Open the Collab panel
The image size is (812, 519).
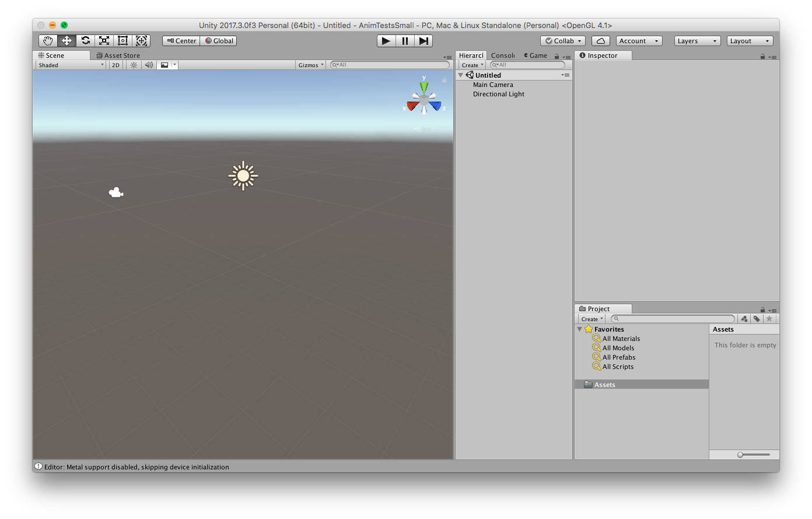click(561, 40)
